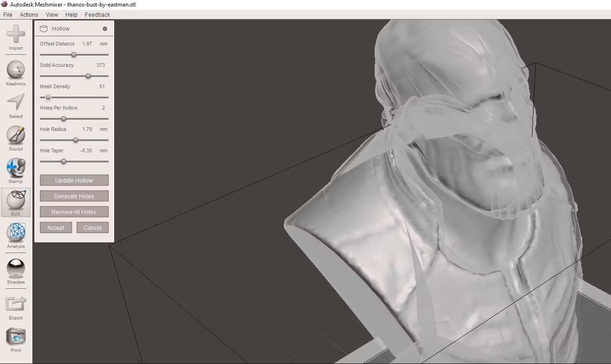Open the Feedback menu

pos(97,14)
